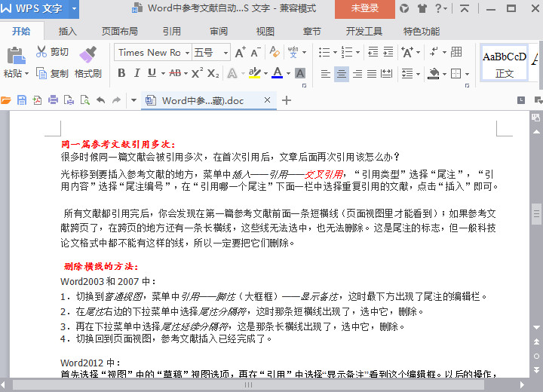Open the 章节 tab
Screen dimensions: 543x392
[312, 31]
